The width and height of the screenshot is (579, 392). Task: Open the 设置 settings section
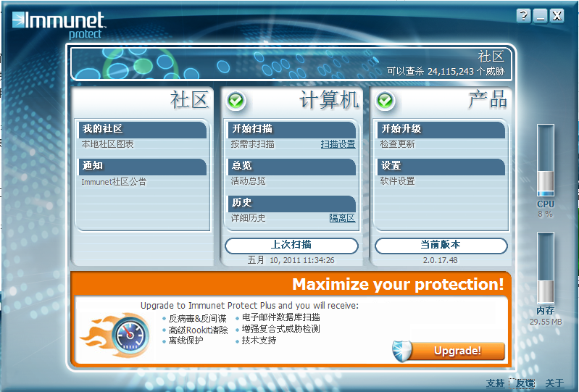pyautogui.click(x=441, y=167)
